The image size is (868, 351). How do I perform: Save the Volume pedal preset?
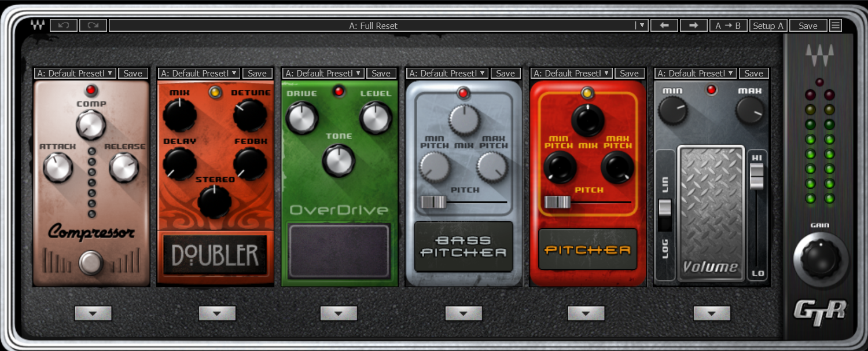pyautogui.click(x=754, y=73)
